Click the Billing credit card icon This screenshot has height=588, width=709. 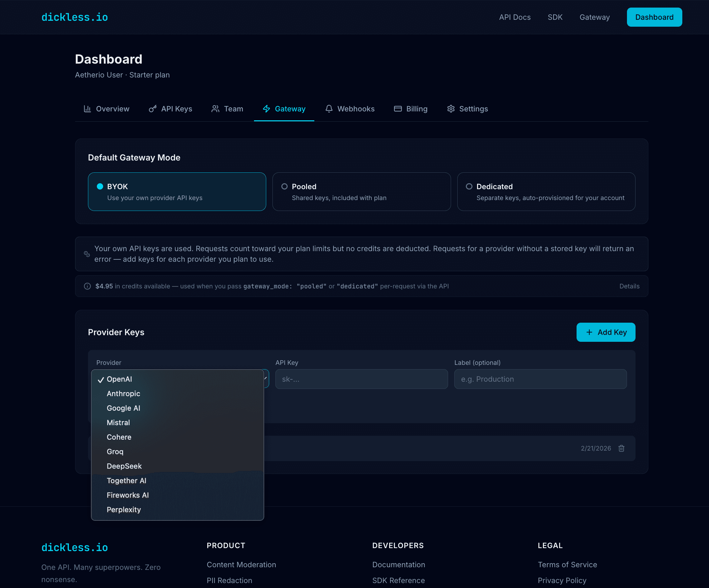(x=398, y=109)
